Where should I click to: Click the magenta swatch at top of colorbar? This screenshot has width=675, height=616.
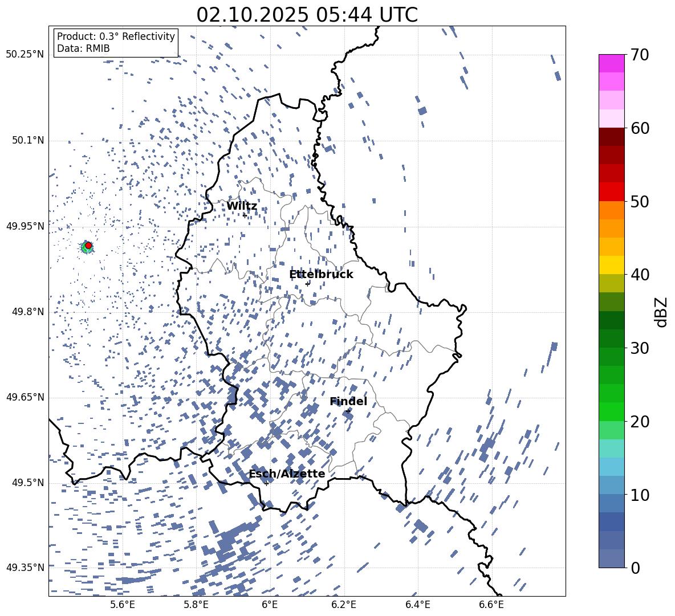pos(611,64)
